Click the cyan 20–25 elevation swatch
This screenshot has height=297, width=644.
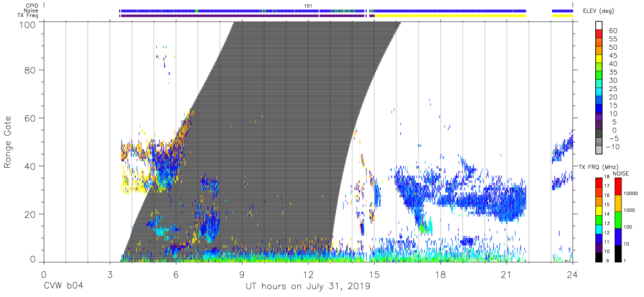pos(599,93)
